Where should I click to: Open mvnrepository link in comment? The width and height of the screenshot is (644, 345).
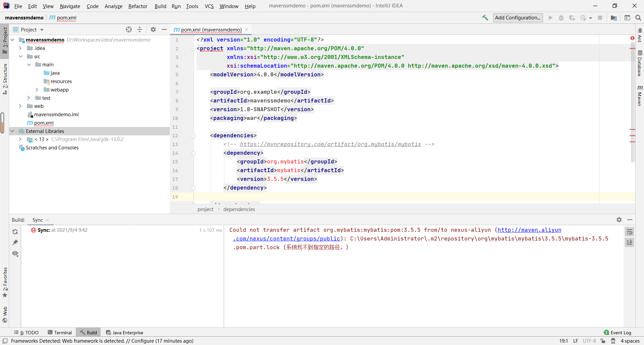pyautogui.click(x=330, y=144)
